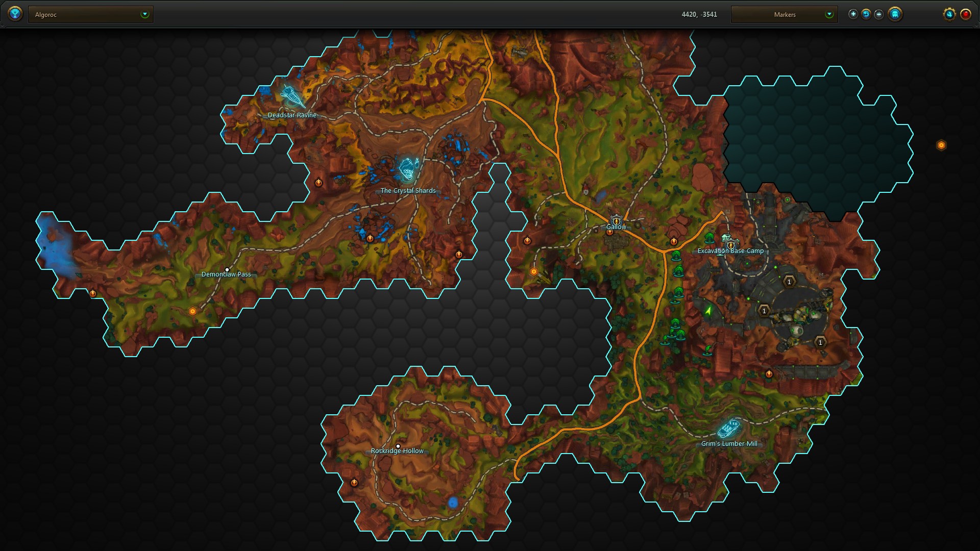The height and width of the screenshot is (551, 980).
Task: Open map settings wrench icon
Action: pos(949,14)
